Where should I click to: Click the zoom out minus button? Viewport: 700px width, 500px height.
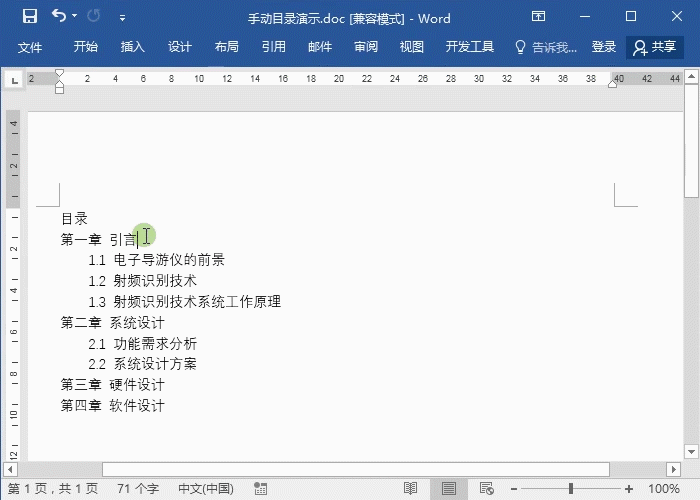tap(514, 489)
